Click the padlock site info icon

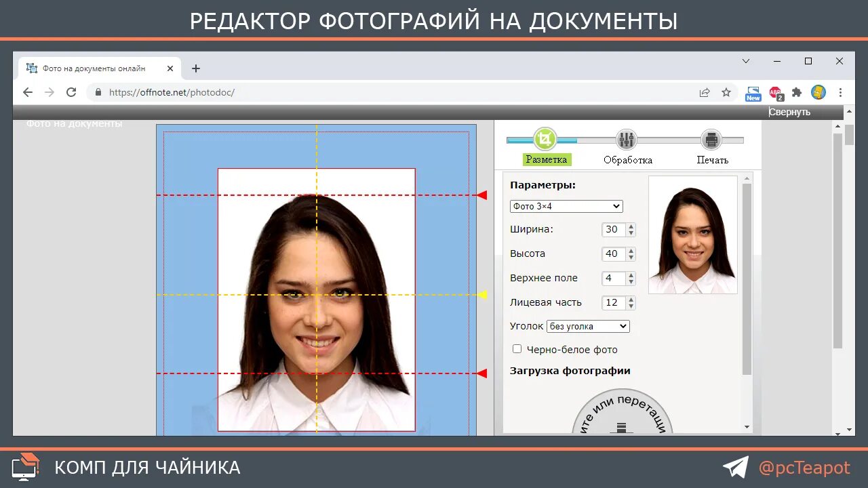pyautogui.click(x=98, y=92)
